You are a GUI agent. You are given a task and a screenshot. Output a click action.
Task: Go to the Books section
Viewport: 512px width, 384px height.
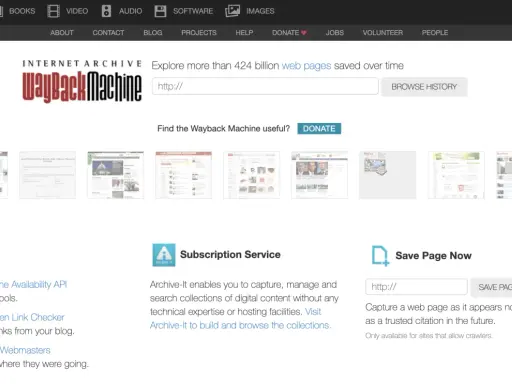[x=22, y=11]
